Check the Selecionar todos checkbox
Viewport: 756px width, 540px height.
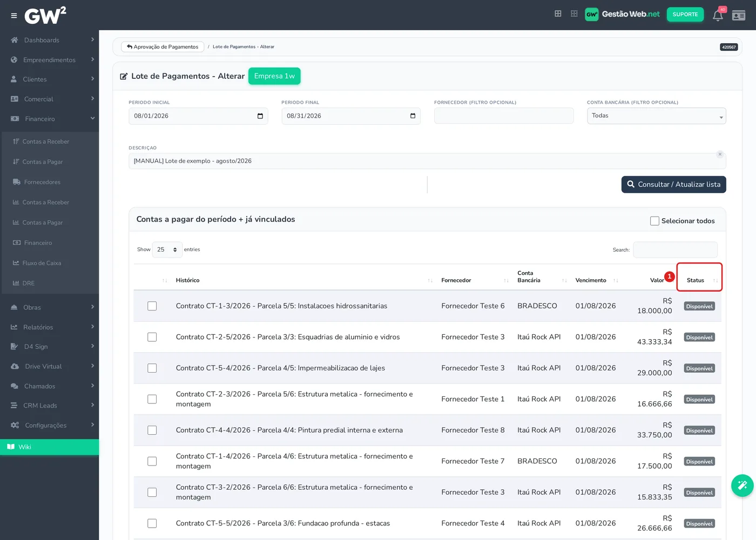pyautogui.click(x=654, y=221)
